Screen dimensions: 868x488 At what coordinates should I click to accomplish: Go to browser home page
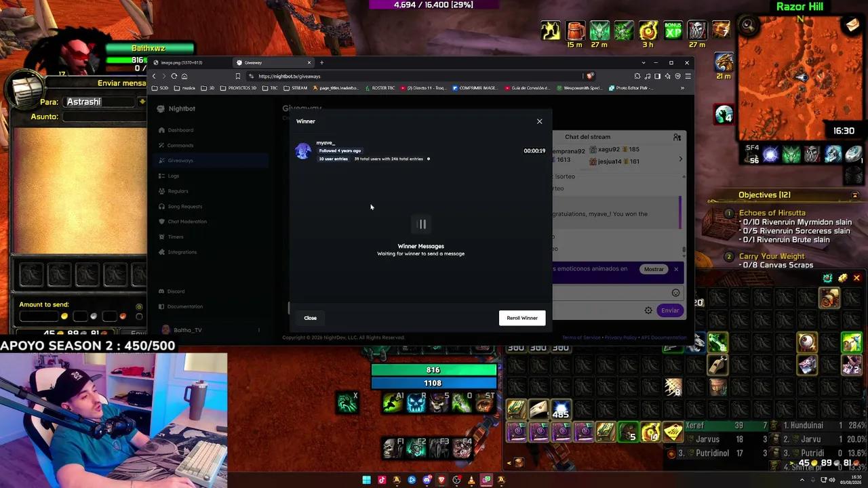pyautogui.click(x=184, y=76)
